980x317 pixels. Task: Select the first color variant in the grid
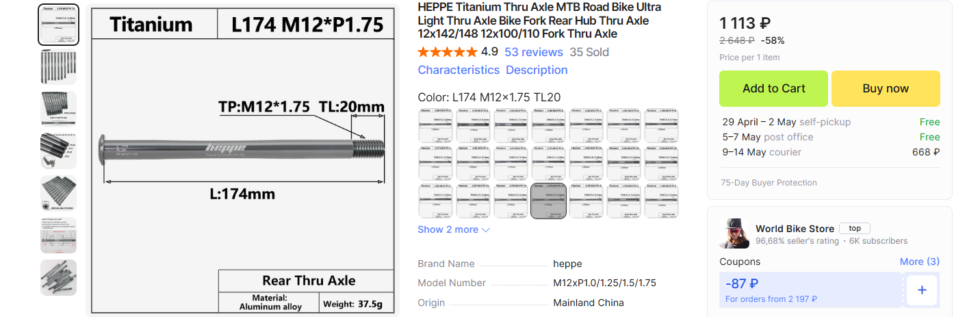pyautogui.click(x=435, y=125)
